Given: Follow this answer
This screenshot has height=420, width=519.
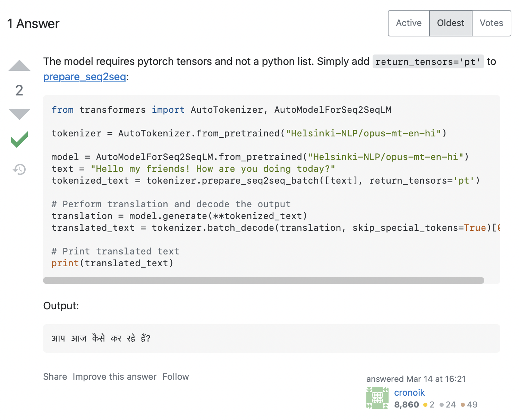Looking at the screenshot, I should (x=176, y=377).
